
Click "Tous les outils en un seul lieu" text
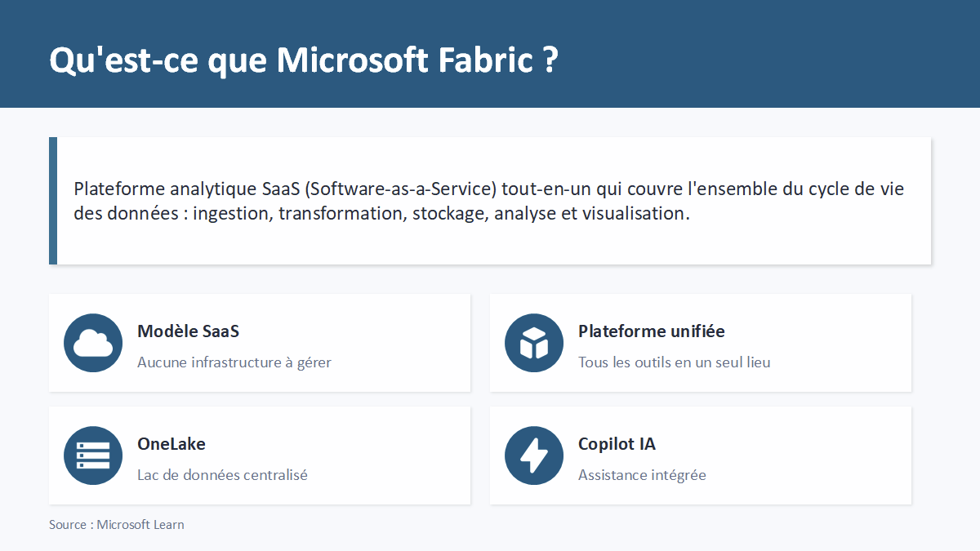(x=674, y=362)
